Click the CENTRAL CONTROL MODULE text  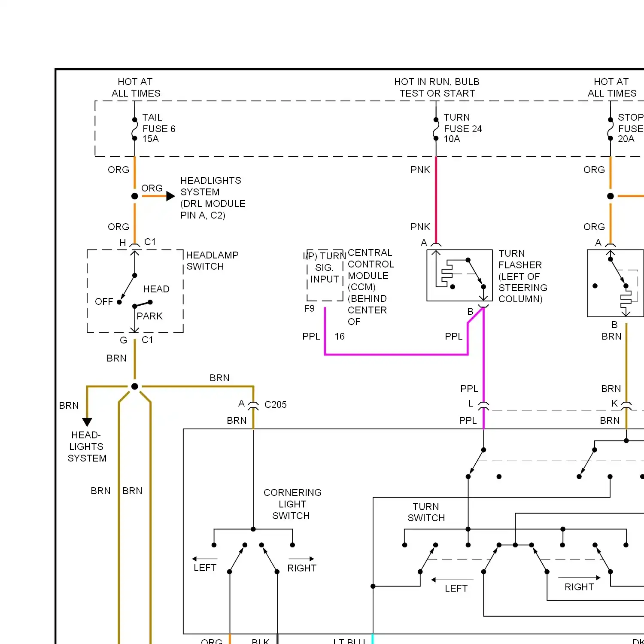coord(370,287)
